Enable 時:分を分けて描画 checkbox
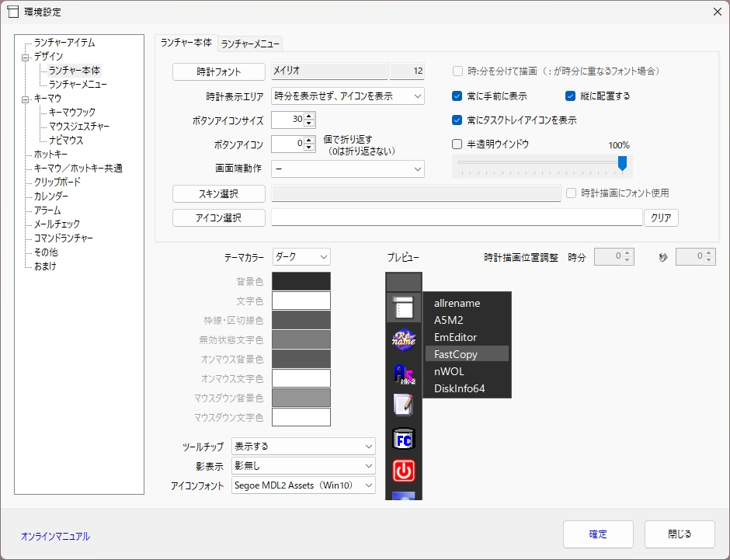The width and height of the screenshot is (730, 560). click(x=457, y=71)
